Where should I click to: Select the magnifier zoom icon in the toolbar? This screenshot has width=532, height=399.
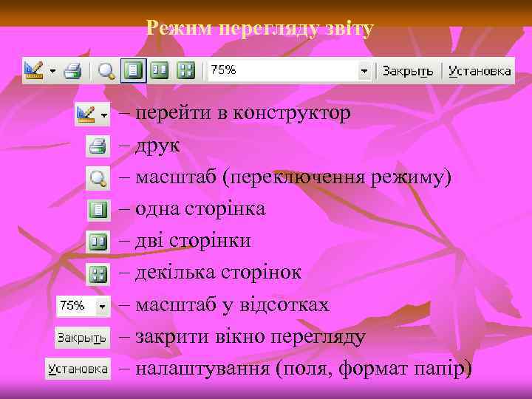coord(106,71)
